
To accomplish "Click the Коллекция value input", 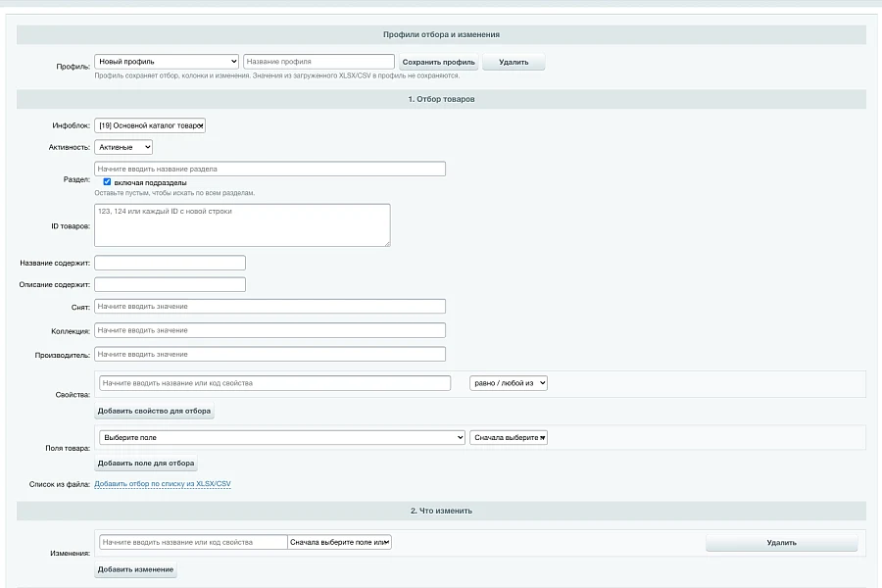I will click(x=270, y=330).
